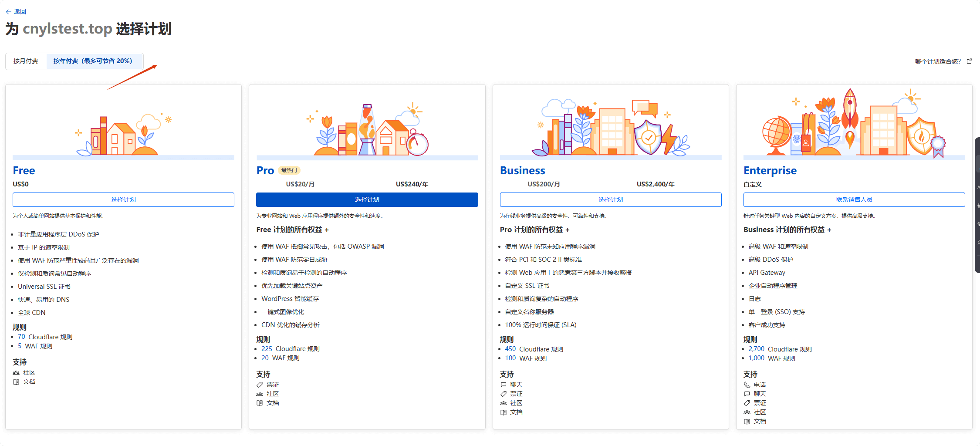
Task: Click the chat icon under Business support
Action: pos(504,385)
